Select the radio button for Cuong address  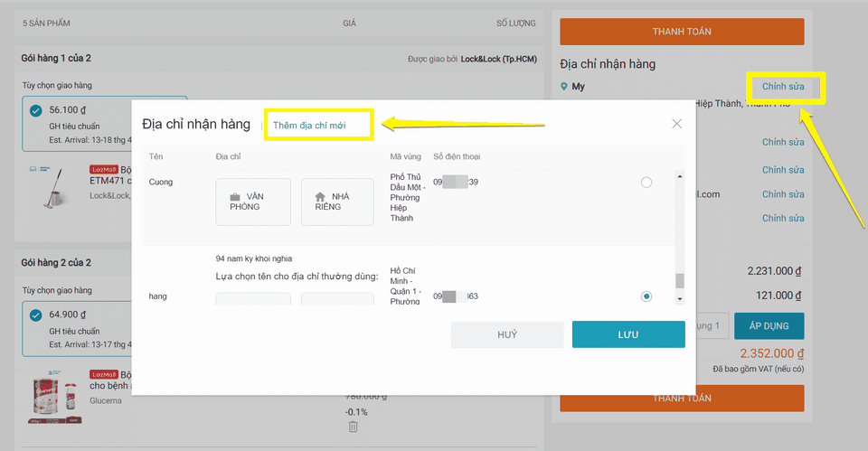[646, 183]
